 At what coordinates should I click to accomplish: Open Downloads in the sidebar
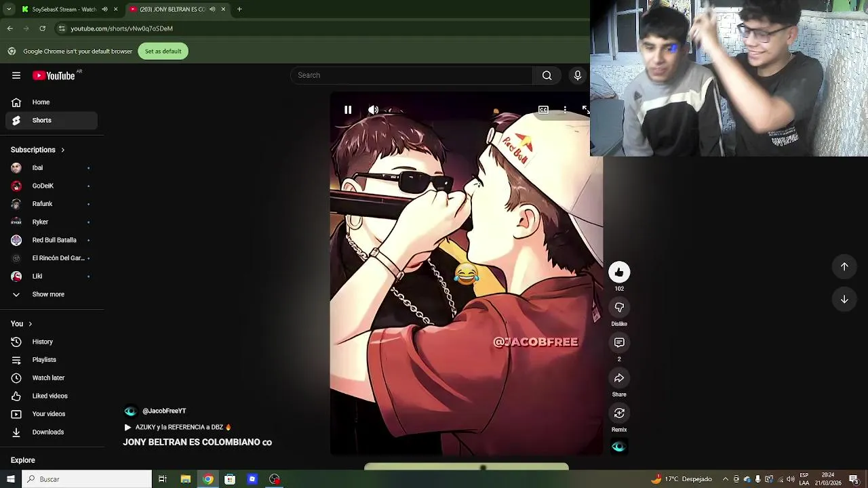(52, 432)
